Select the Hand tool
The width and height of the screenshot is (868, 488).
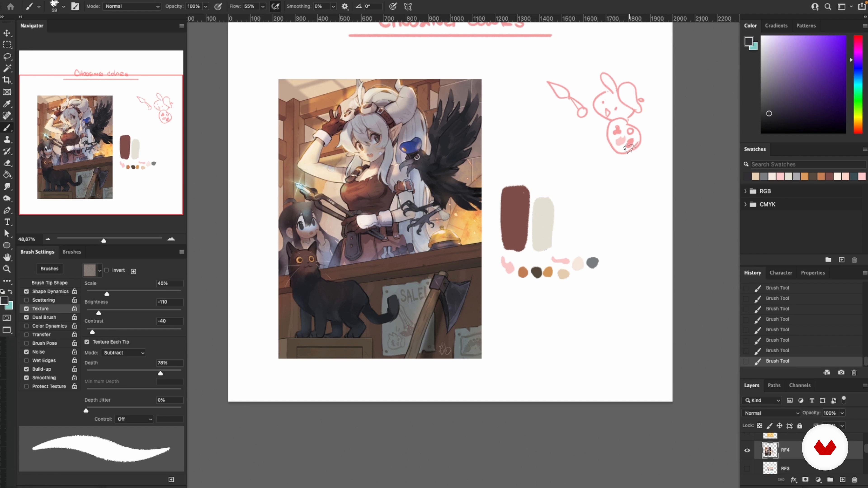tap(7, 257)
